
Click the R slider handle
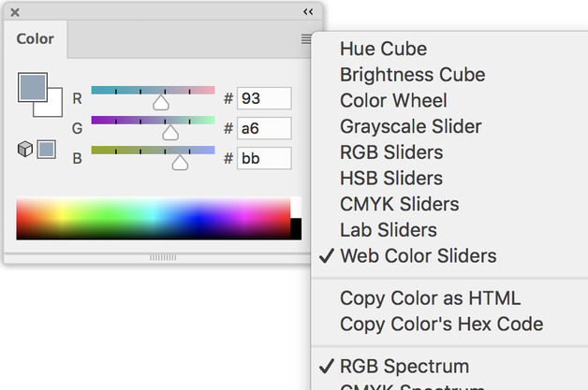pos(160,103)
